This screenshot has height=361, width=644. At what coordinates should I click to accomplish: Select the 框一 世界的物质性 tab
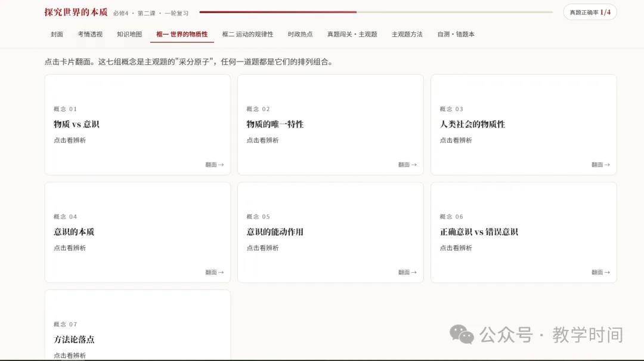[x=182, y=35]
